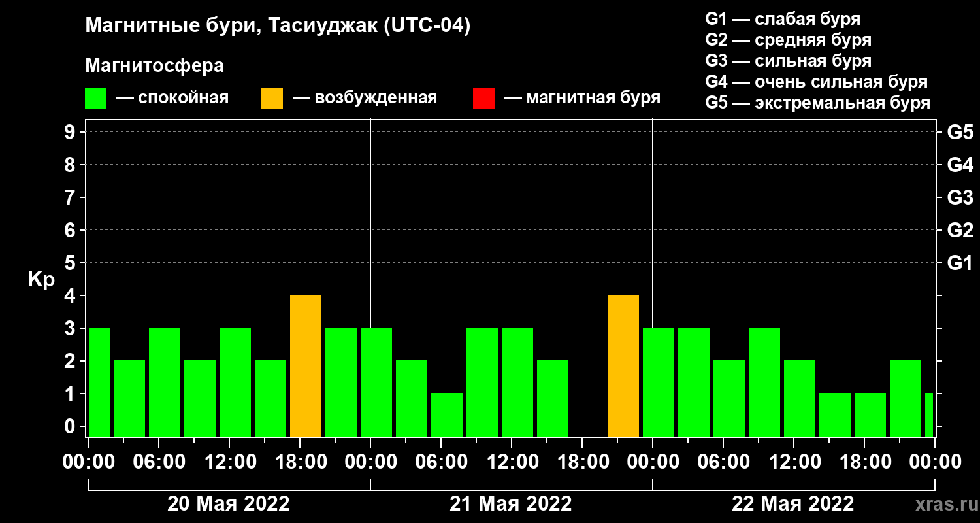This screenshot has height=523, width=980.
Task: Click the orange Kp 4 bar on 21 May
Action: tap(623, 366)
